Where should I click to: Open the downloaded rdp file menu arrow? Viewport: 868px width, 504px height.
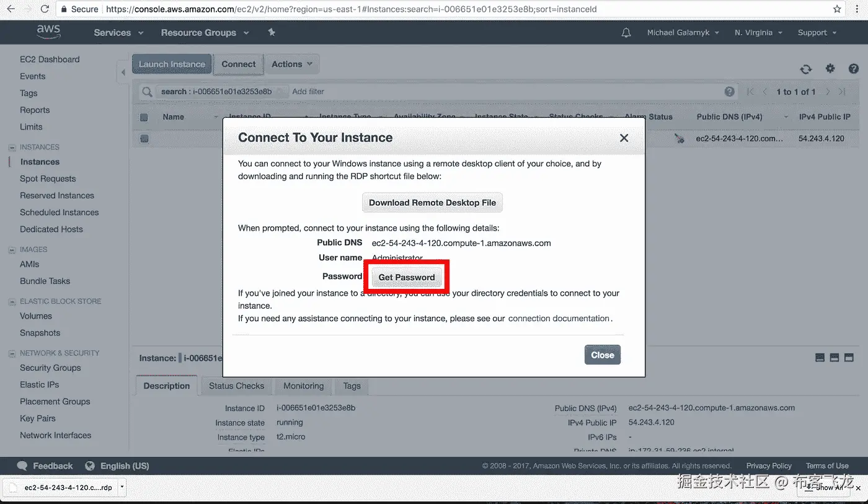pos(122,487)
